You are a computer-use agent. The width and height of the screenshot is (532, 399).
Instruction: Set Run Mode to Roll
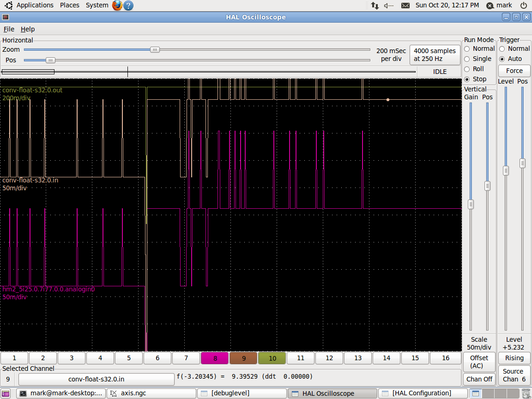[x=474, y=69]
